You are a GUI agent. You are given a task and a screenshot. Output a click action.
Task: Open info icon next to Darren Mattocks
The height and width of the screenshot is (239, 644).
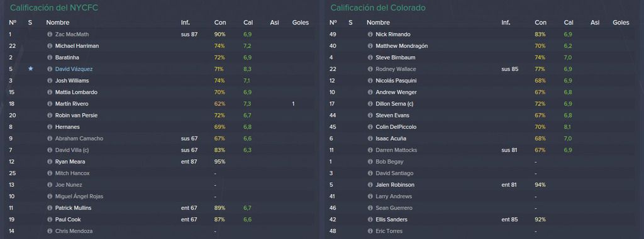tap(370, 150)
